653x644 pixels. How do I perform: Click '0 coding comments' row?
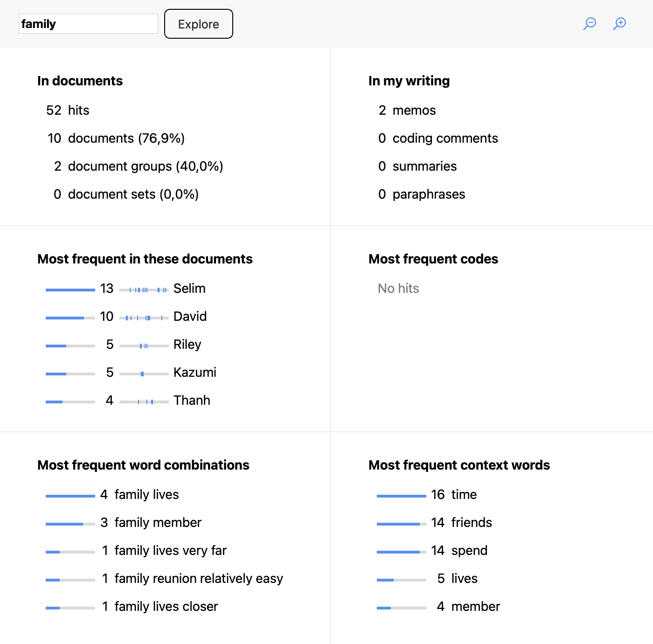(x=438, y=138)
